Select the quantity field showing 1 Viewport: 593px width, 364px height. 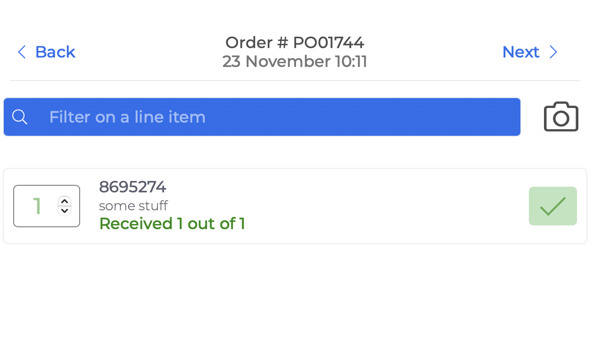click(x=47, y=206)
